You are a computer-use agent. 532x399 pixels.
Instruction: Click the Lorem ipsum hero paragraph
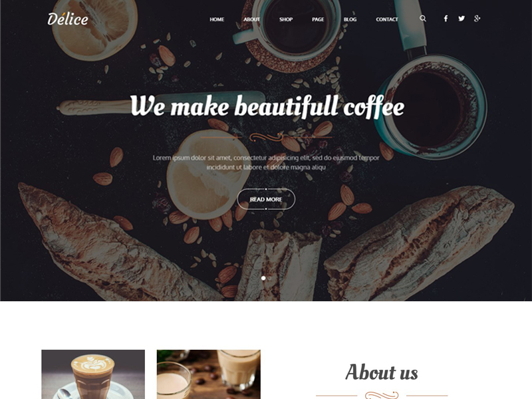[x=266, y=162]
